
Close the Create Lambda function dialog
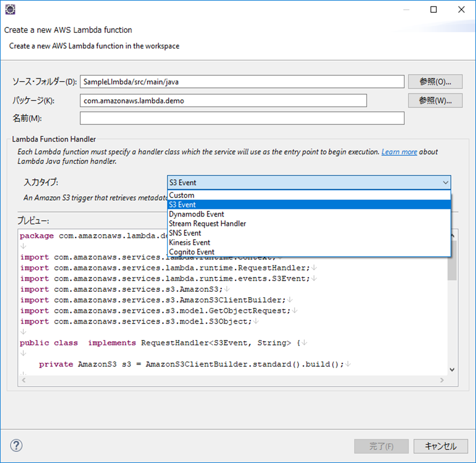[x=461, y=9]
